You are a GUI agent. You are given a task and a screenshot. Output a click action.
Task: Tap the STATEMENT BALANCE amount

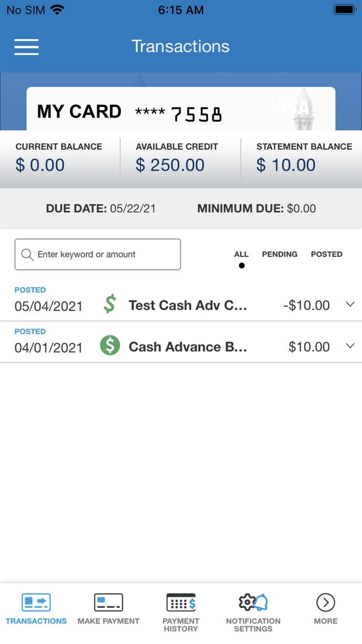(285, 165)
